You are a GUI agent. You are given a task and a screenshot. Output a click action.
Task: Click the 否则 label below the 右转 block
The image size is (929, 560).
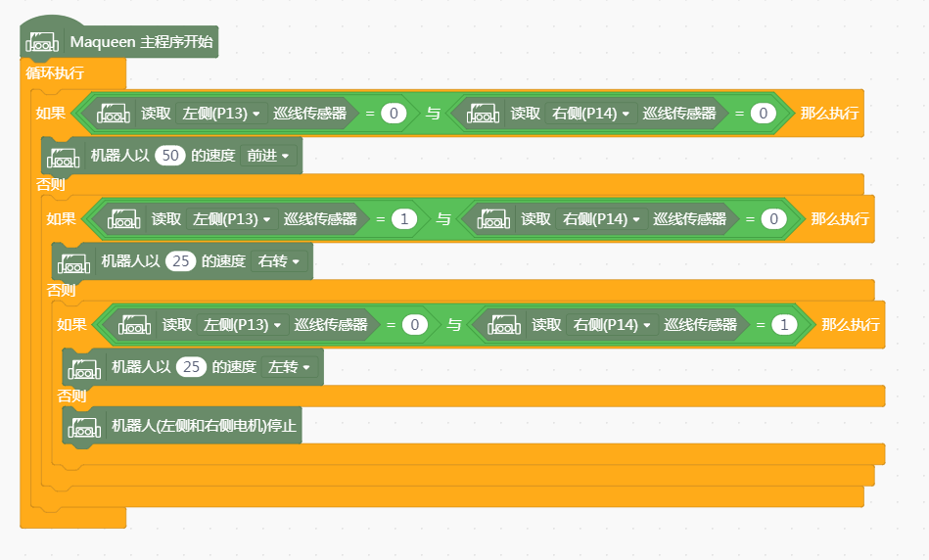[61, 291]
